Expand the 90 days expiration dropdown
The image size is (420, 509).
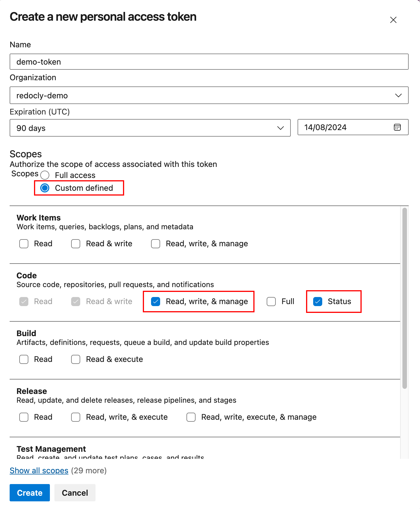150,128
